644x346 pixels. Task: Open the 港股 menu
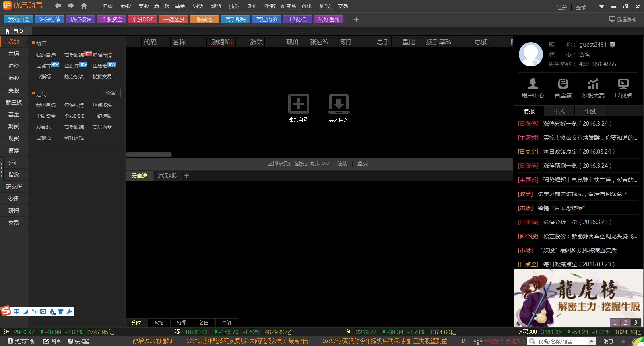tap(126, 6)
